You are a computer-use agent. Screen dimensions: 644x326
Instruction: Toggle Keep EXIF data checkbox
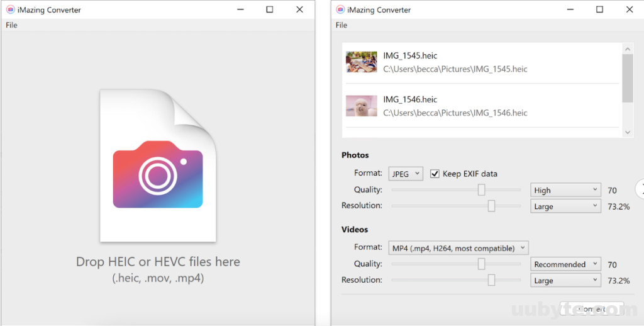point(435,174)
